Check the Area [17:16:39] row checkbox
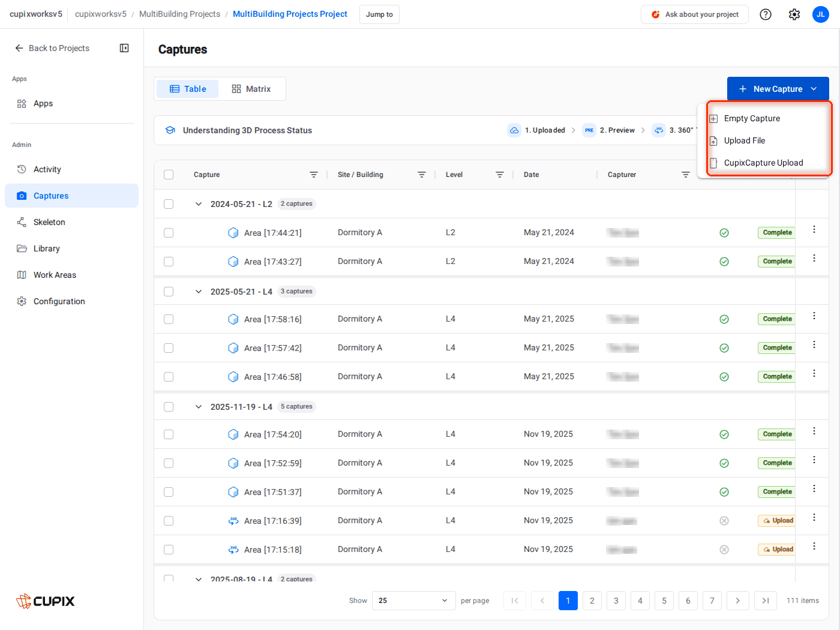 169,521
